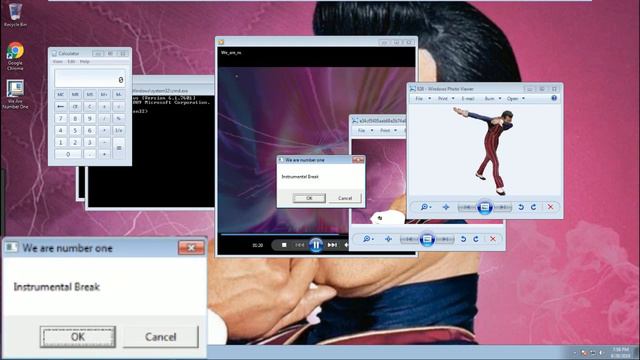This screenshot has height=360, width=640.
Task: Open the Recycle Bin desktop icon
Action: (x=15, y=15)
